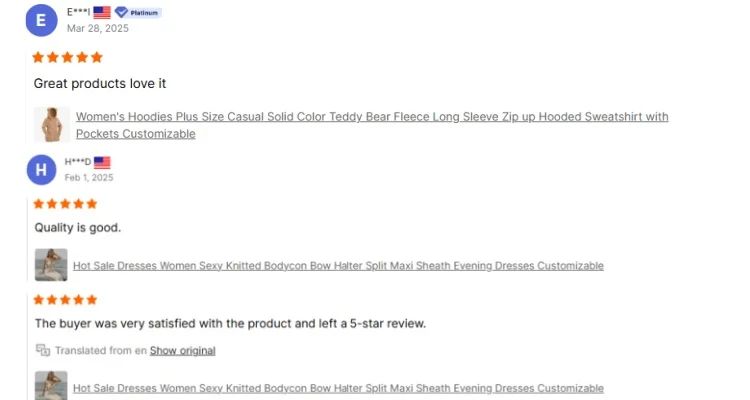Click the translation icon beside "Translated from en"
750x400 pixels.
[43, 350]
